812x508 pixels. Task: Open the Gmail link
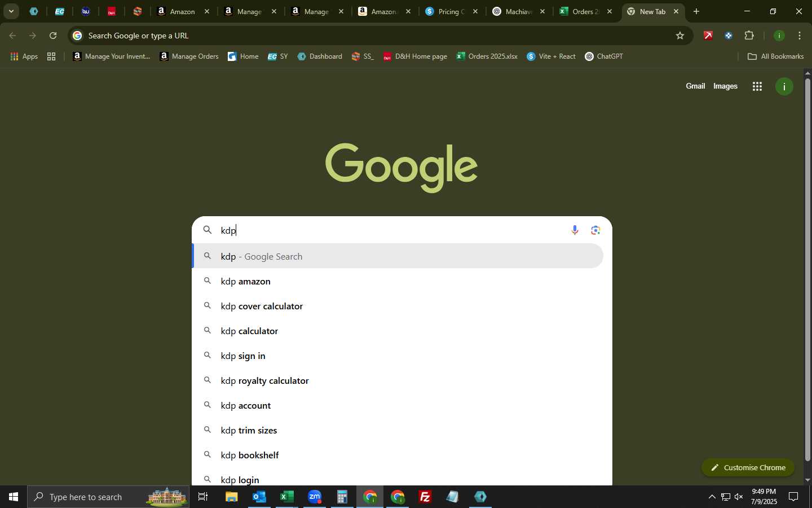click(x=695, y=86)
